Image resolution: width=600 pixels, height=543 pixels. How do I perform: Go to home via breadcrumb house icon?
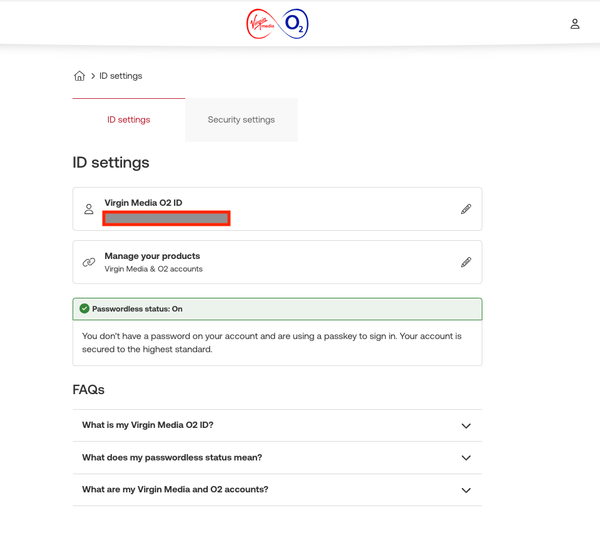pos(79,76)
